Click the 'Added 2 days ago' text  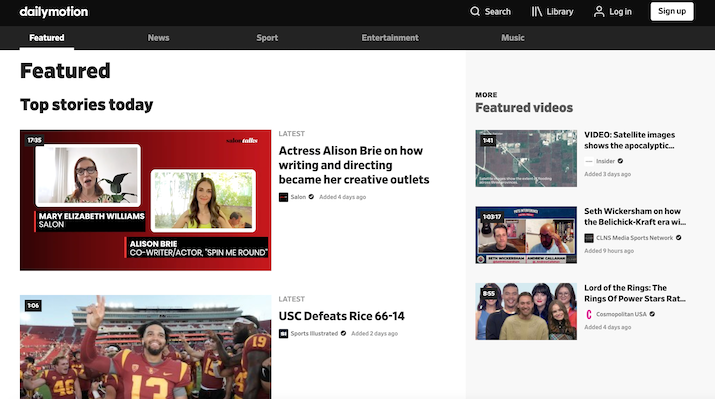(374, 334)
